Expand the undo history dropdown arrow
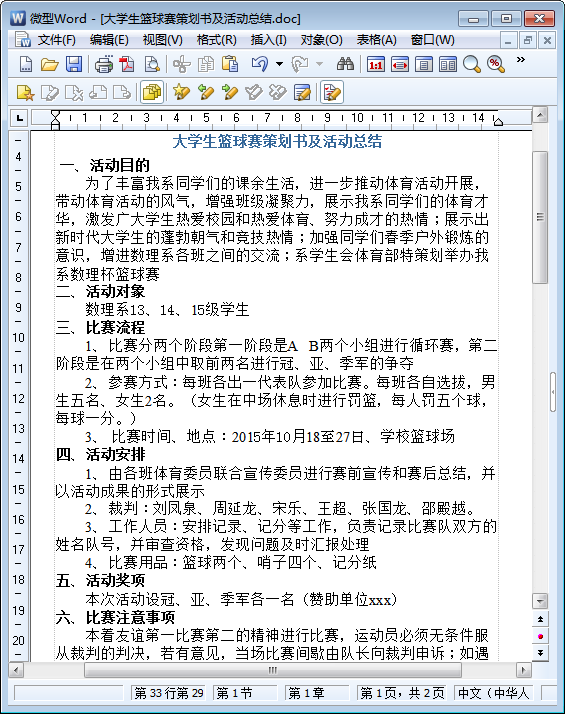The width and height of the screenshot is (565, 714). pyautogui.click(x=279, y=64)
